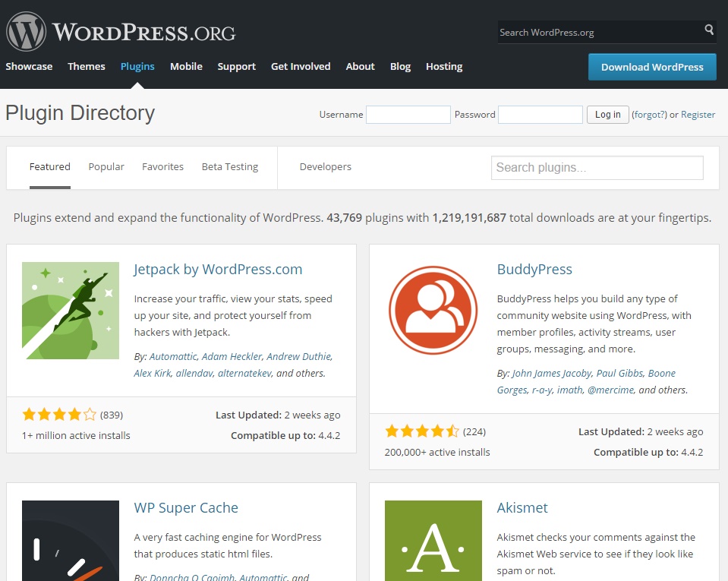Screen dimensions: 728x581
Task: Click author link alternatekev
Action: (244, 373)
